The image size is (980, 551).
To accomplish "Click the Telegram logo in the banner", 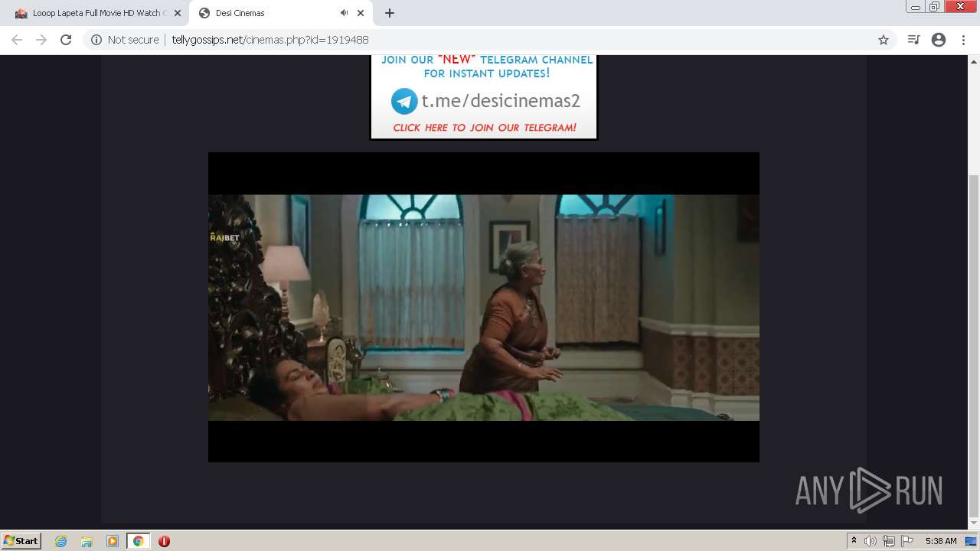I will pyautogui.click(x=404, y=101).
